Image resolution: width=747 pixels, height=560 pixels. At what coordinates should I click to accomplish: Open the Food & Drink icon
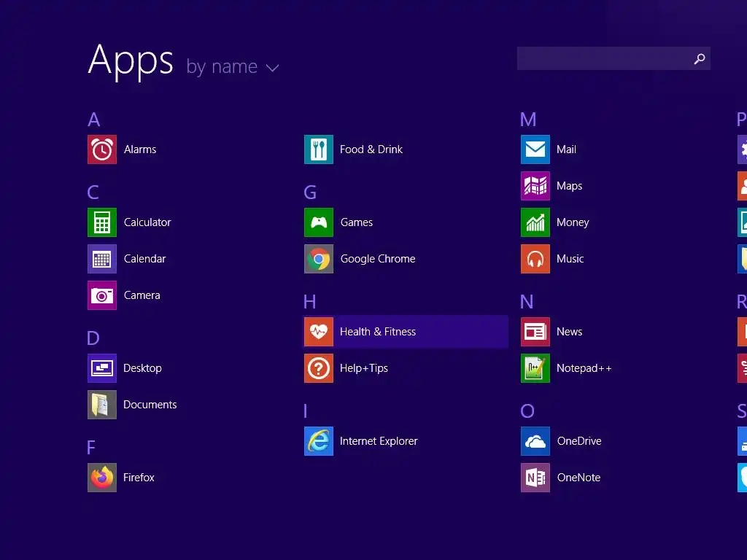pyautogui.click(x=319, y=149)
